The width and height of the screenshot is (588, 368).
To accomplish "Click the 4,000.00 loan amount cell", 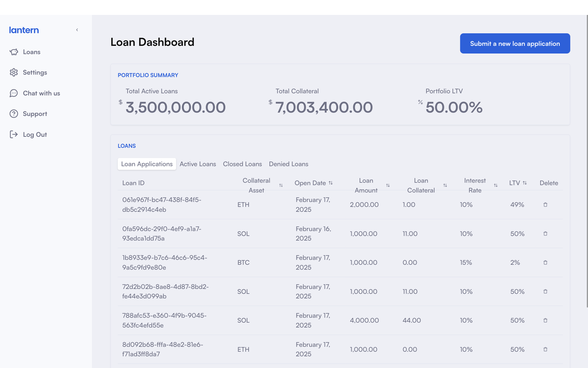I will tap(364, 320).
